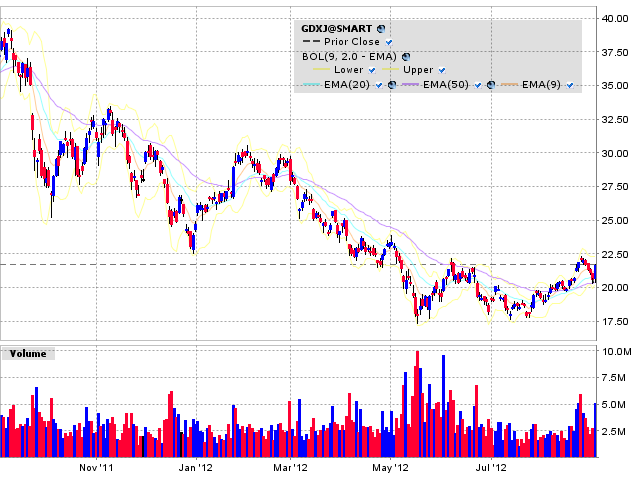Click the Nov '11 date label

tap(96, 468)
